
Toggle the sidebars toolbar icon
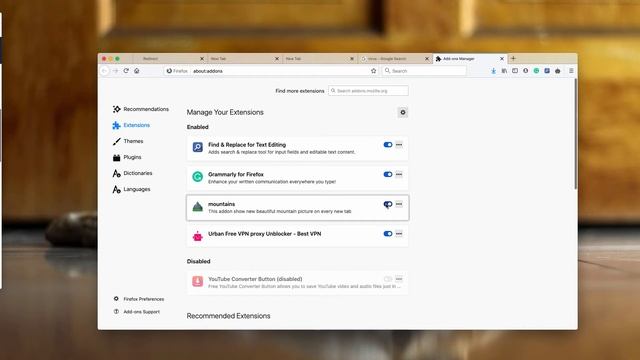pos(515,71)
